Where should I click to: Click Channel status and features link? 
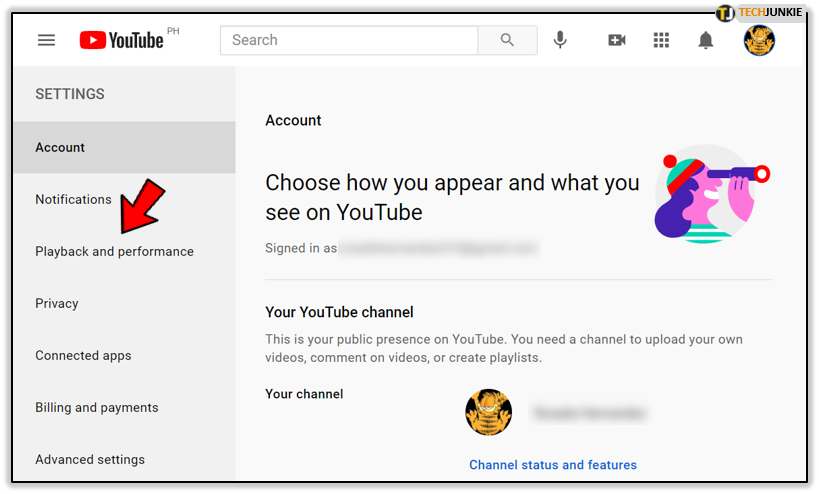(553, 465)
